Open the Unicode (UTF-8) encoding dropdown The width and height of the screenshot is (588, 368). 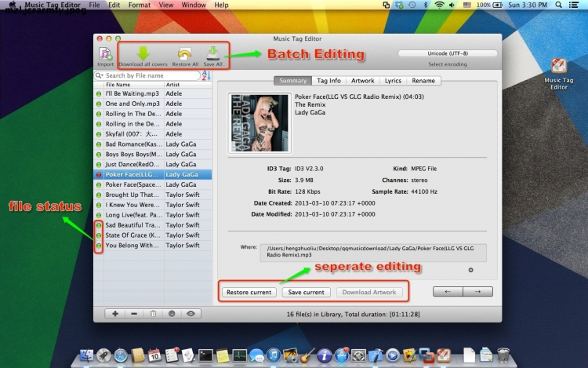[448, 53]
